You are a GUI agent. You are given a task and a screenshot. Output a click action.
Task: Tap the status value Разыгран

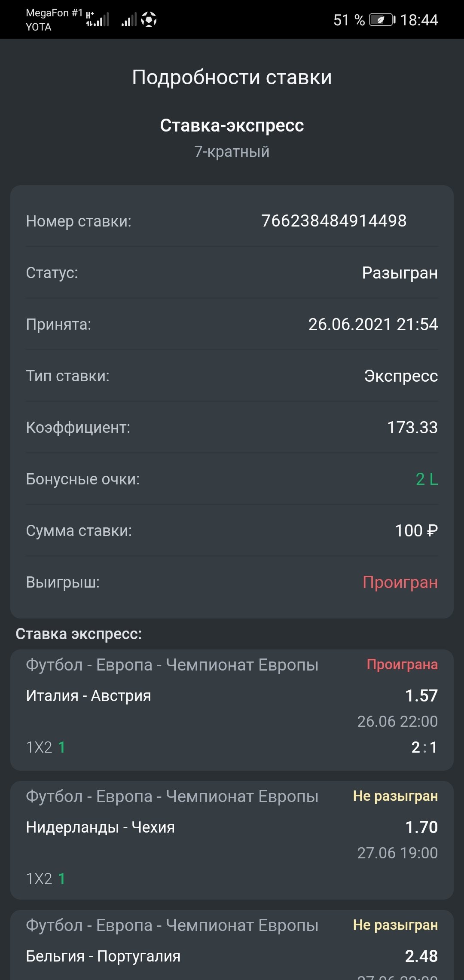click(x=400, y=273)
